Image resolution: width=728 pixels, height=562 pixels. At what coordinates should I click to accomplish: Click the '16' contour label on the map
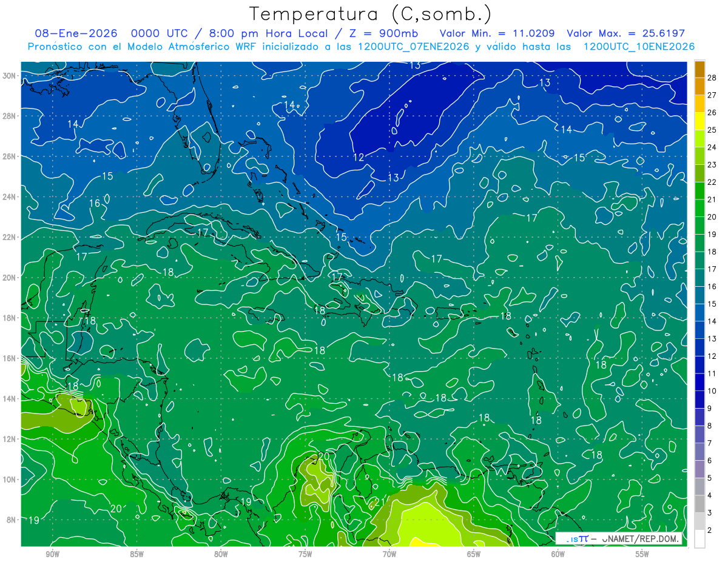click(x=95, y=203)
